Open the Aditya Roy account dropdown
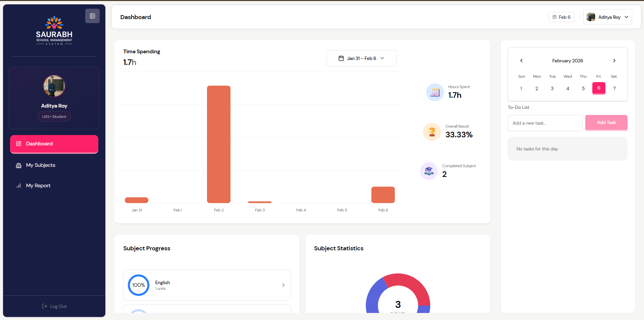 pyautogui.click(x=607, y=17)
